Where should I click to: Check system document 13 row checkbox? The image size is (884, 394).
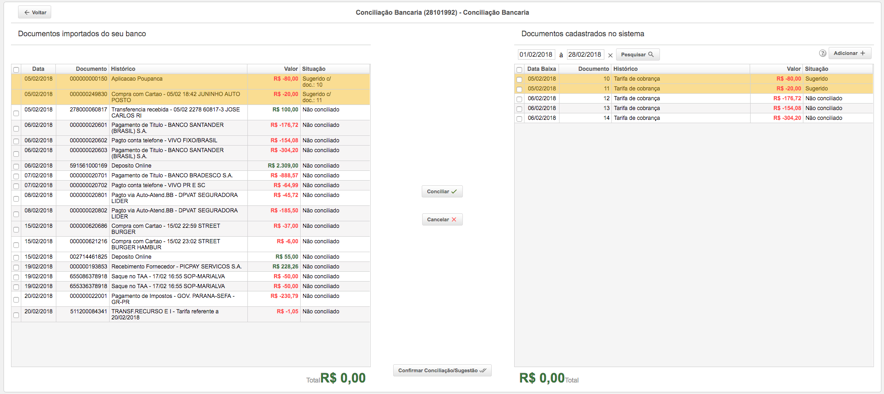(x=519, y=108)
